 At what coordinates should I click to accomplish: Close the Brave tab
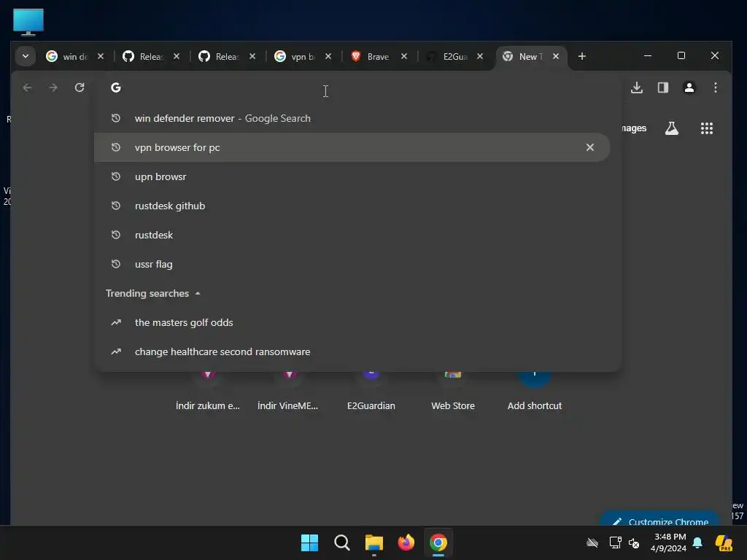pyautogui.click(x=404, y=56)
